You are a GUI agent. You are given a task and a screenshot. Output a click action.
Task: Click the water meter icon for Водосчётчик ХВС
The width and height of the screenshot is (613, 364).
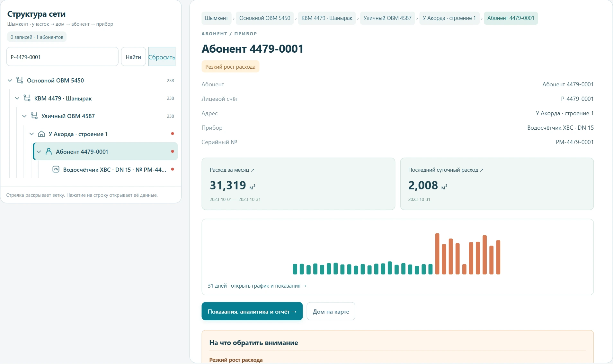[x=56, y=169]
